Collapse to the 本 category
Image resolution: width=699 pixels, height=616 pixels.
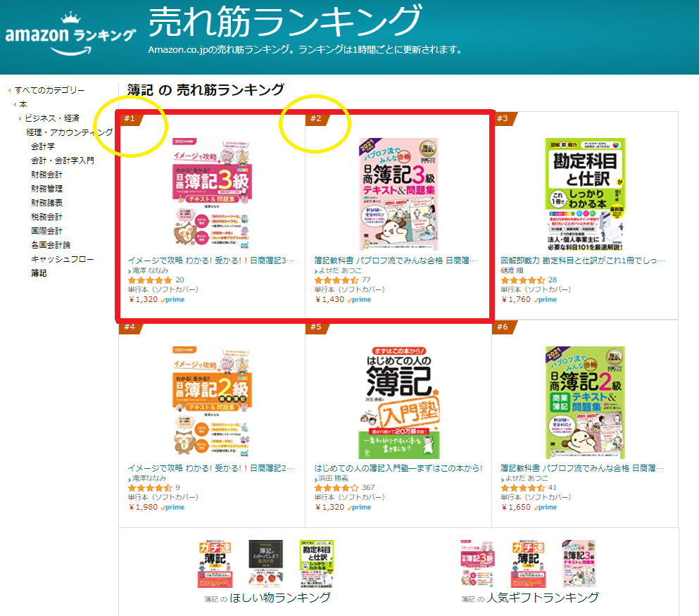[x=23, y=104]
